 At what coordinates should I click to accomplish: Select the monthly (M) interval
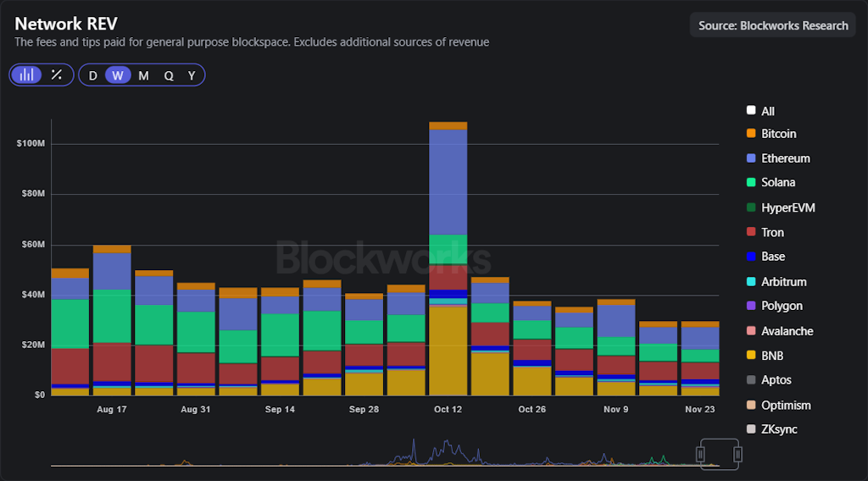tap(143, 75)
